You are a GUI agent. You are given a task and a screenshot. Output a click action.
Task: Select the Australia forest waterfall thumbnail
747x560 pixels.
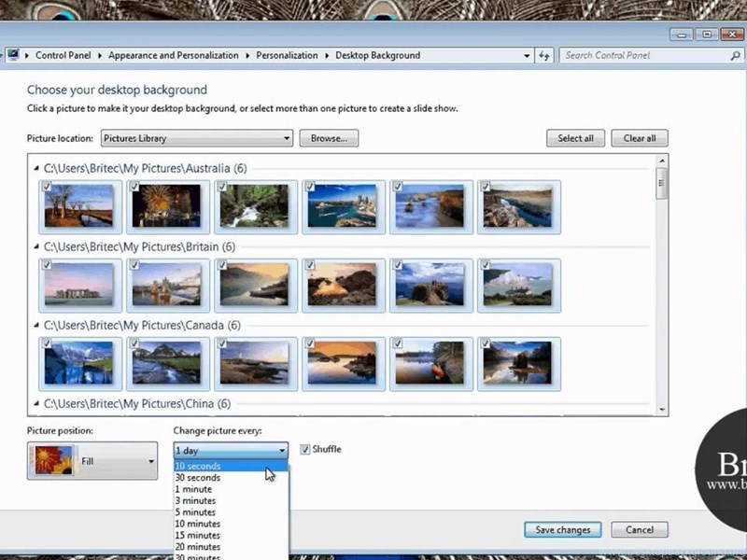pyautogui.click(x=256, y=206)
